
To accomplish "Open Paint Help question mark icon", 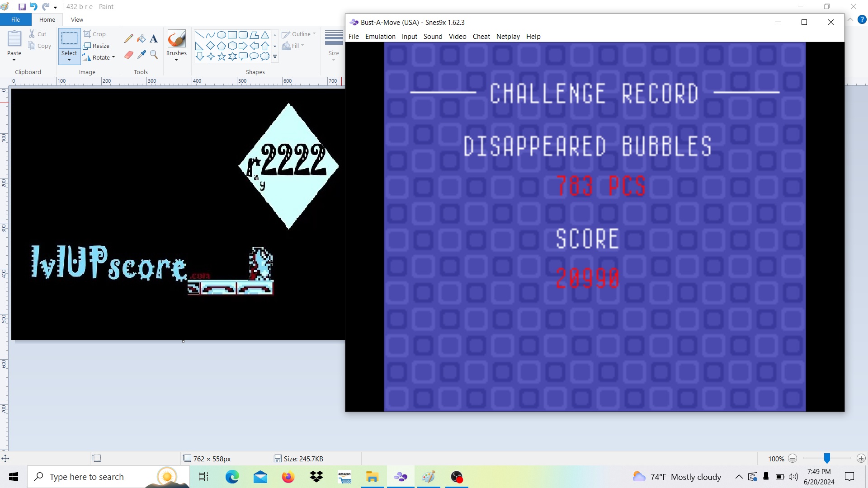I will click(862, 19).
